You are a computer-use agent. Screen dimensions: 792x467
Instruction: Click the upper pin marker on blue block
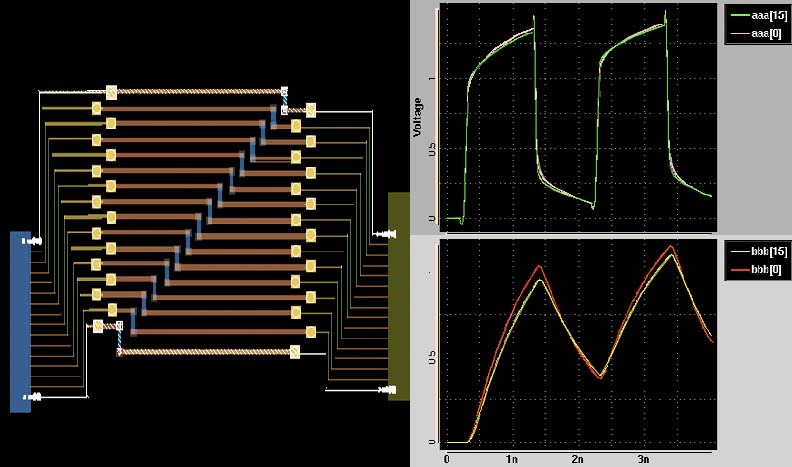(34, 241)
